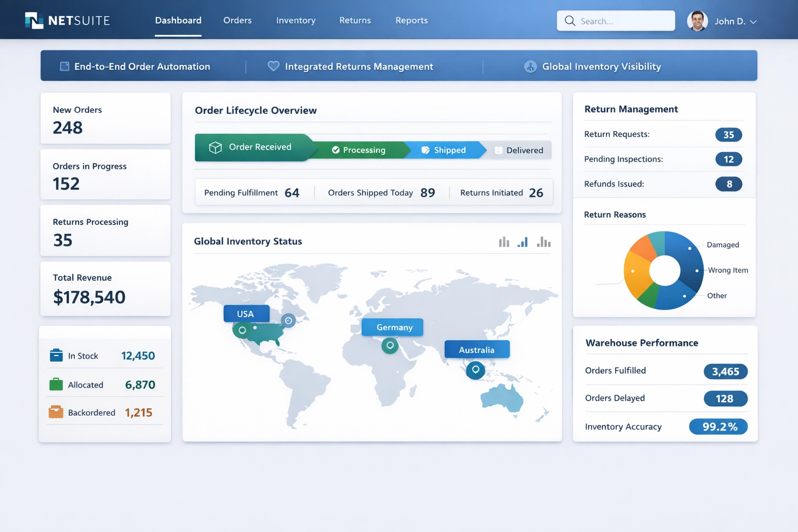This screenshot has width=798, height=532.
Task: Select the highlighted middle bar chart view
Action: click(523, 242)
